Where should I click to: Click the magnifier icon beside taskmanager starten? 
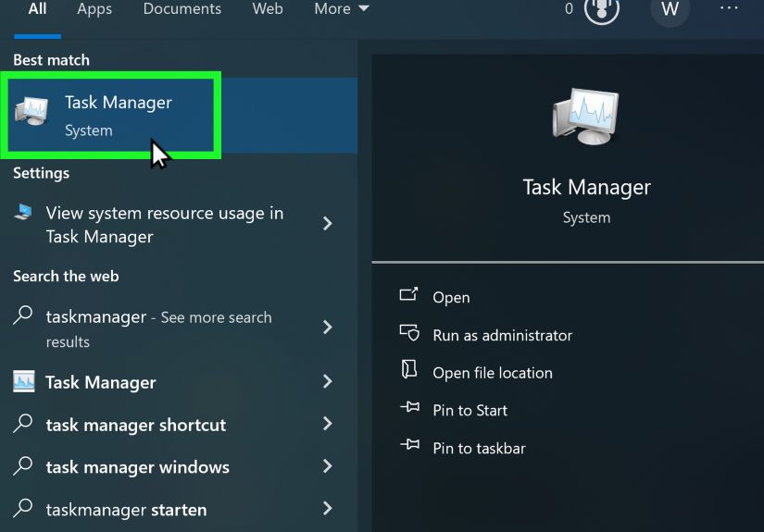coord(23,508)
